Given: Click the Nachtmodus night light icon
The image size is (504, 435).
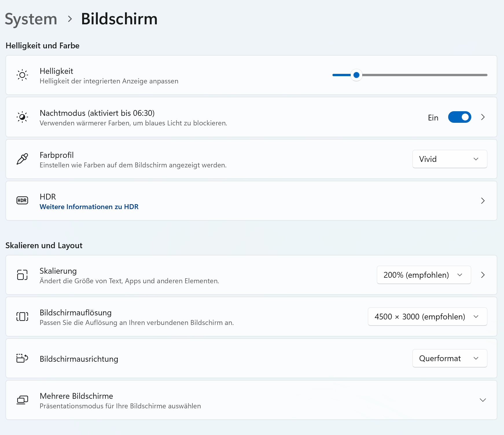Looking at the screenshot, I should point(22,117).
